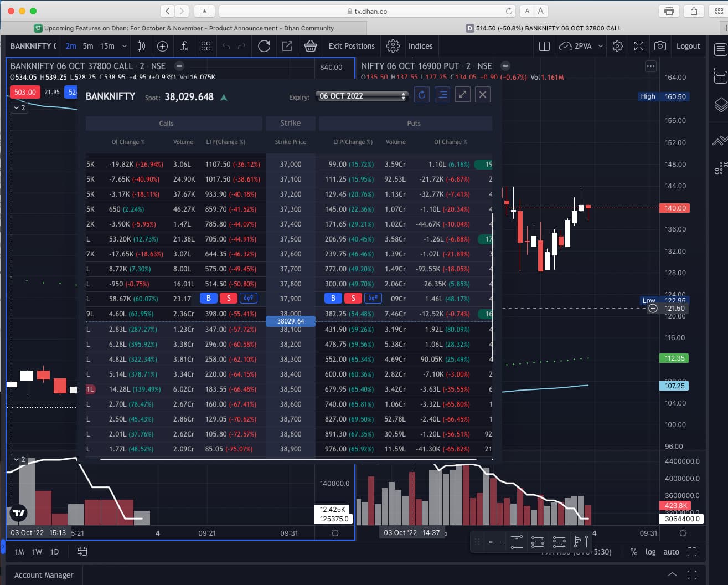The height and width of the screenshot is (585, 728).
Task: Enter fullscreen mode from the top toolbar
Action: (639, 46)
